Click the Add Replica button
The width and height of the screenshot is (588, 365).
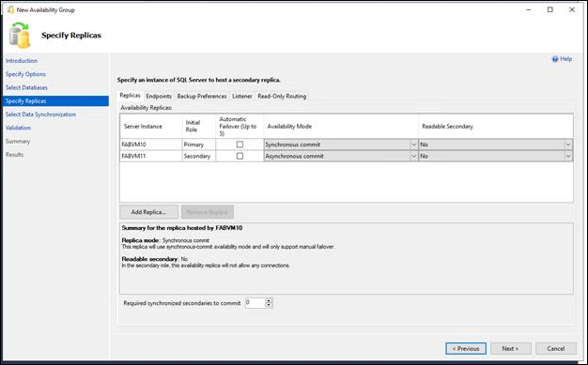tap(148, 212)
